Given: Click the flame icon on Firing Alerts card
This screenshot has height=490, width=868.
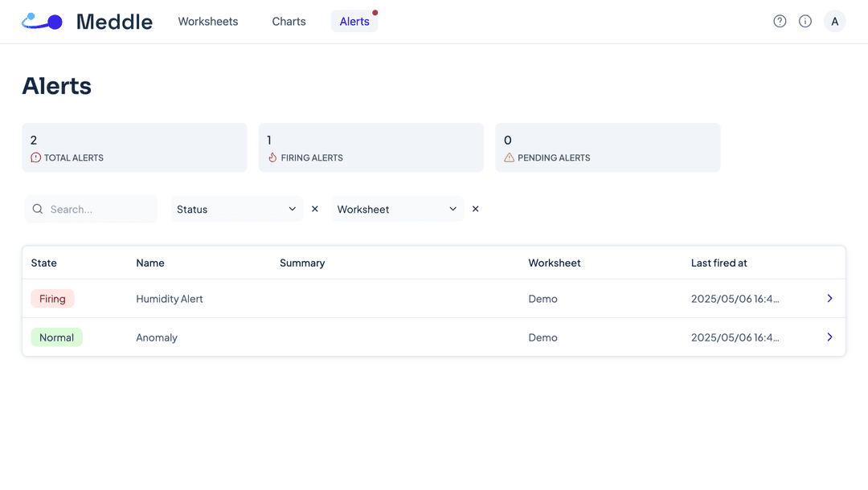Looking at the screenshot, I should 272,157.
